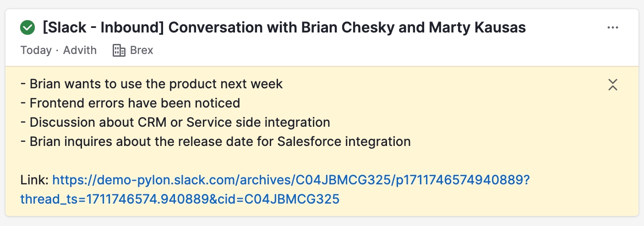Click the blank line above the Link row
Viewport: 644px width, 226px height.
183,161
